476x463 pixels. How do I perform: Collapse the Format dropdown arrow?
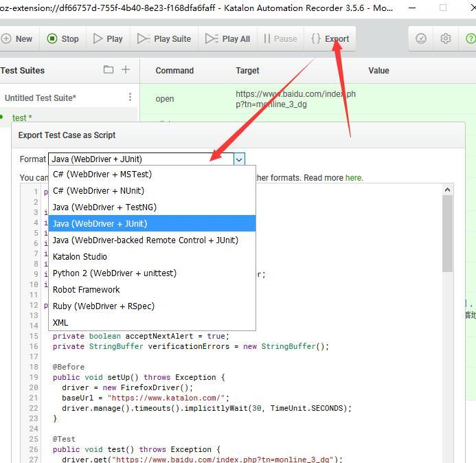tap(239, 159)
